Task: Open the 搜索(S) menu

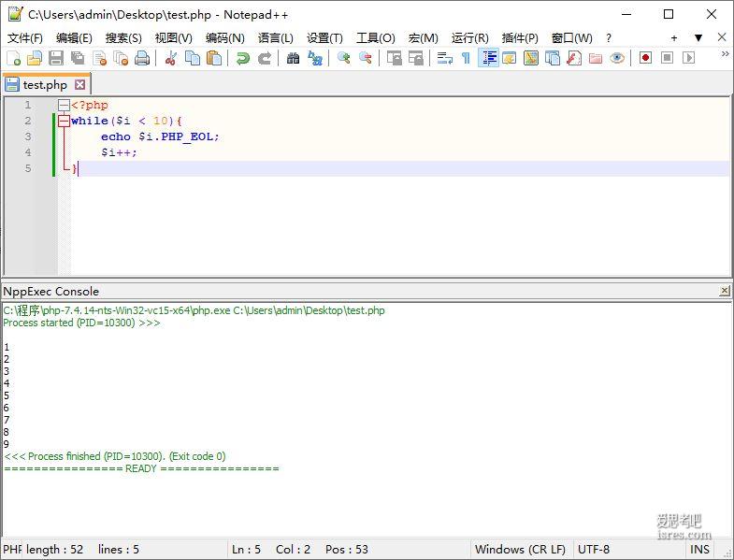Action: click(x=123, y=38)
